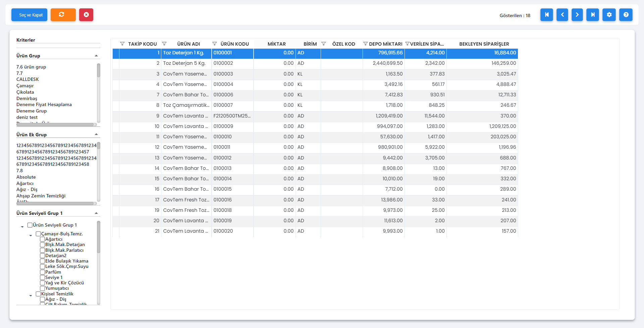Click filter icon on ÜRÜN KODU column

[215, 44]
